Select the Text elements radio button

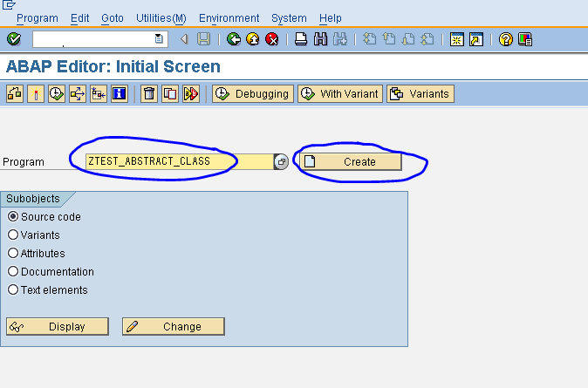[13, 289]
